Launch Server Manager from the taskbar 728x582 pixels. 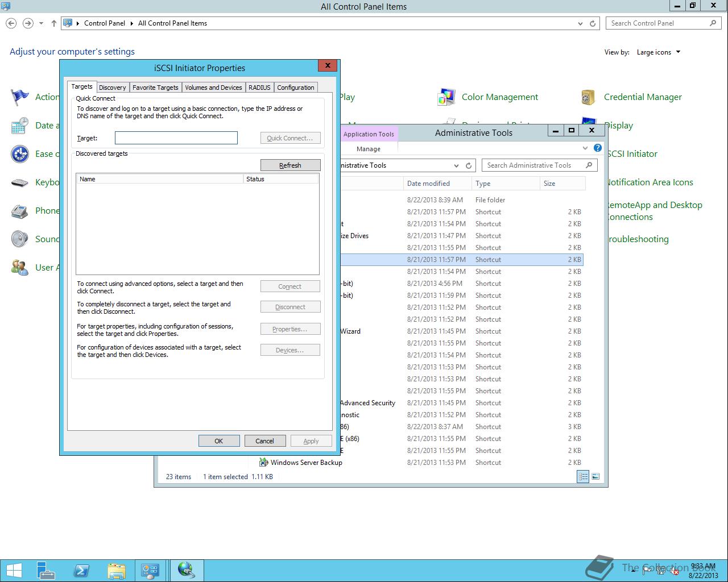[46, 570]
